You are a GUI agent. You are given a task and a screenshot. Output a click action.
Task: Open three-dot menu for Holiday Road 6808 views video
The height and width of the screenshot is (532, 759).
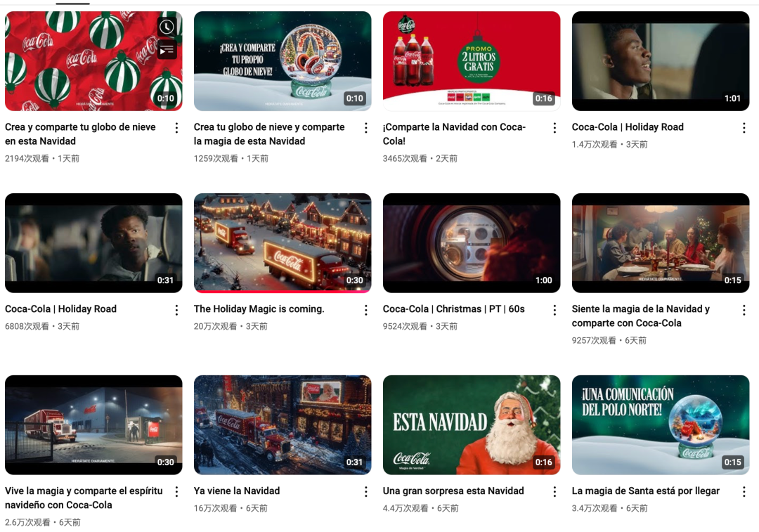click(176, 310)
